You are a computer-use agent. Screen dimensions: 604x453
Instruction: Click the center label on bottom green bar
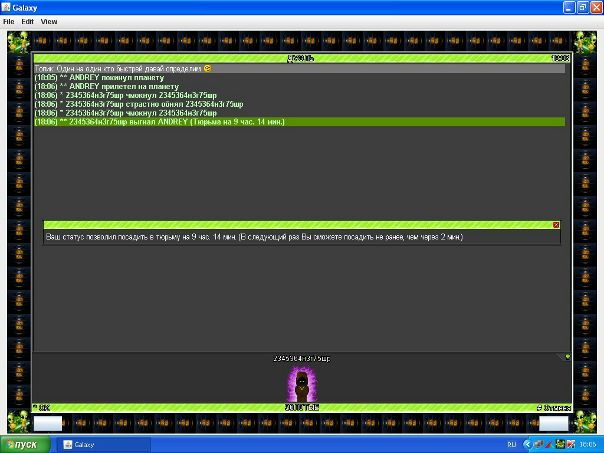[x=301, y=408]
